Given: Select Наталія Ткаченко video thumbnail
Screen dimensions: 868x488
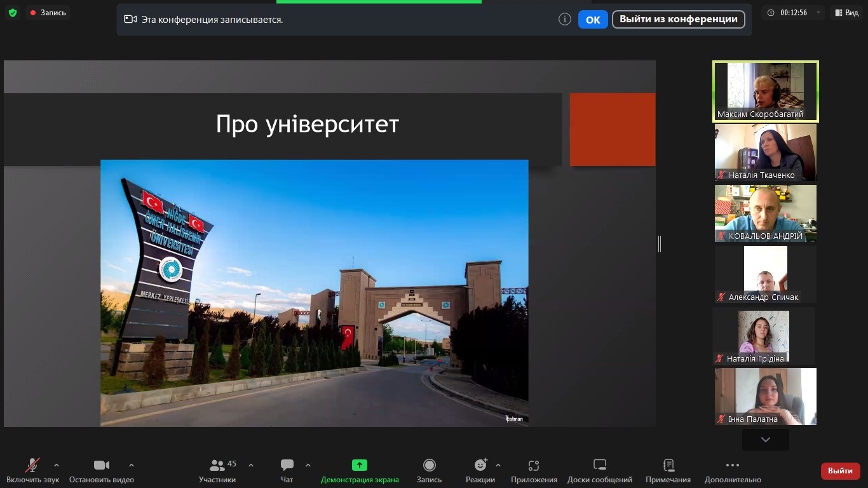Looking at the screenshot, I should click(765, 152).
